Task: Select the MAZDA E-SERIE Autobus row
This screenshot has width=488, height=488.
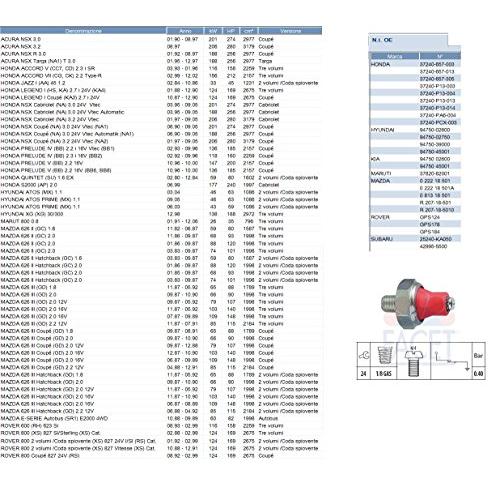Action: pyautogui.click(x=161, y=418)
